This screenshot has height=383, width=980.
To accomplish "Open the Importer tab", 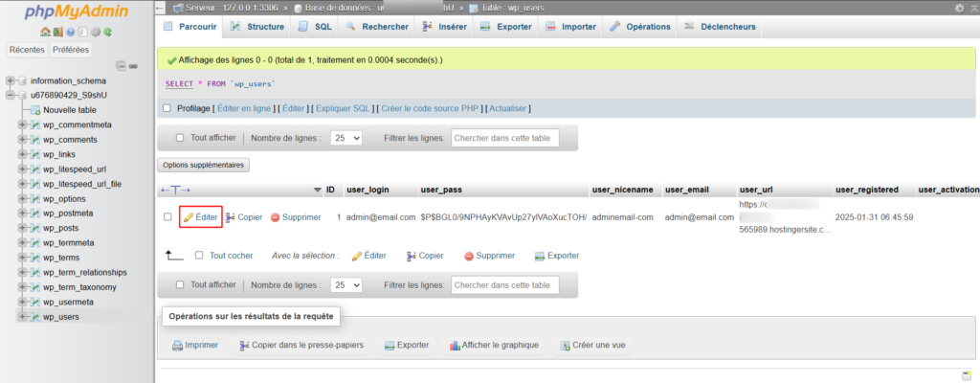I will pyautogui.click(x=570, y=27).
